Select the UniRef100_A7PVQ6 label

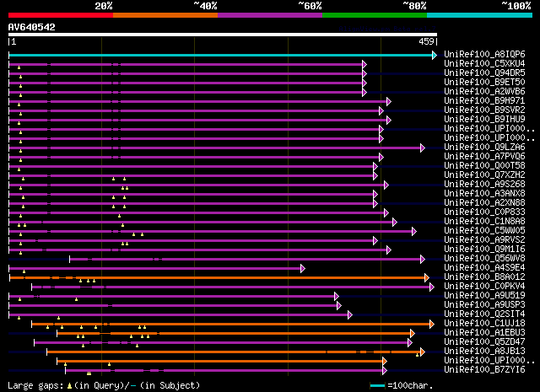484,157
